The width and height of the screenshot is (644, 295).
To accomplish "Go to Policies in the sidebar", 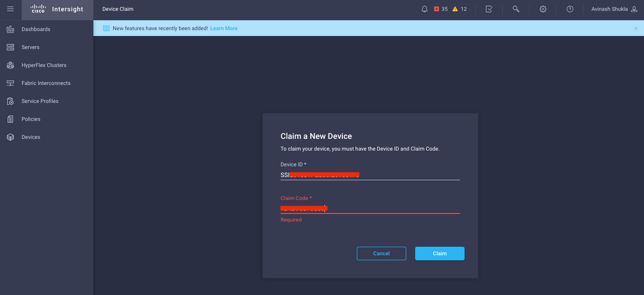I will pos(31,119).
